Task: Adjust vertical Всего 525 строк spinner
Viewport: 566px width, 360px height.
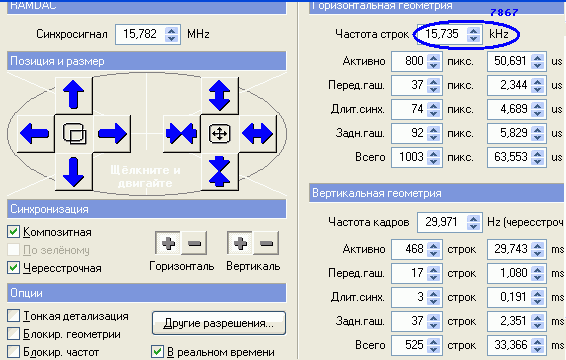Action: 434,345
